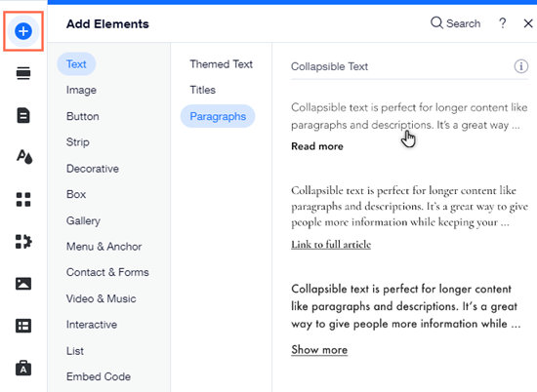This screenshot has height=392, width=537.
Task: Select the Image category
Action: click(81, 90)
